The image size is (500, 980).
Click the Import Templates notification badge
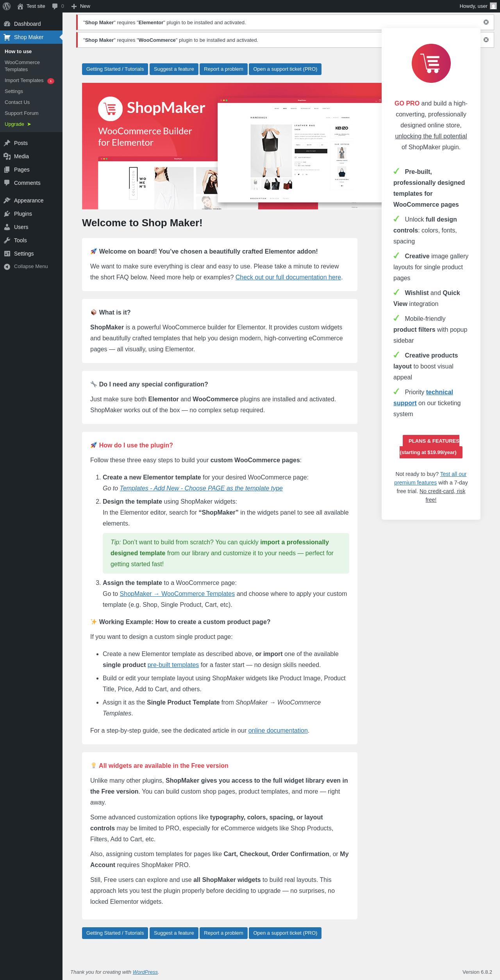click(x=51, y=81)
